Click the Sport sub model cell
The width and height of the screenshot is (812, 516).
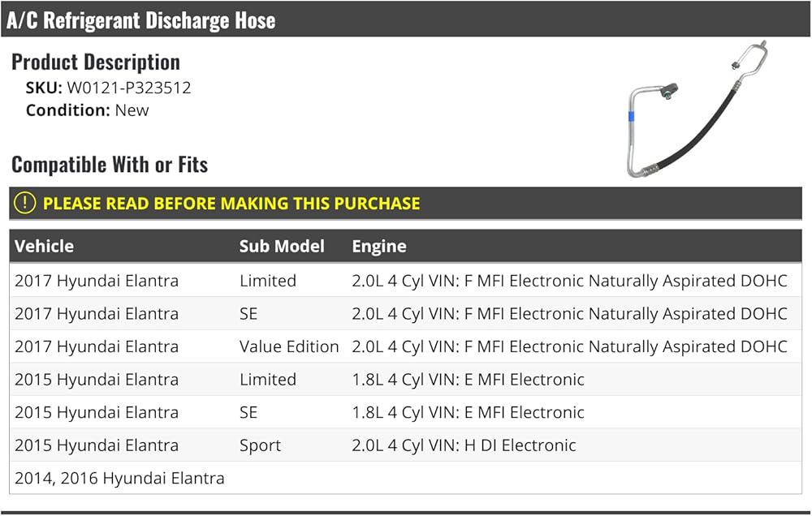coord(260,445)
